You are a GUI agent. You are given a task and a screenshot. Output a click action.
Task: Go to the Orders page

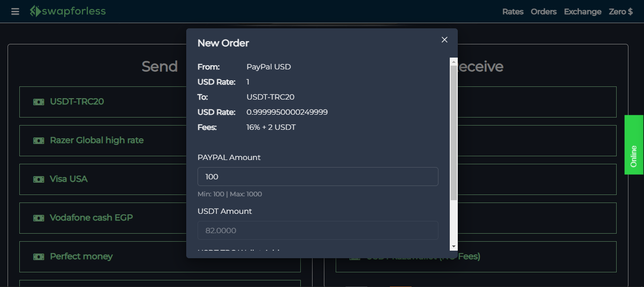click(x=543, y=11)
